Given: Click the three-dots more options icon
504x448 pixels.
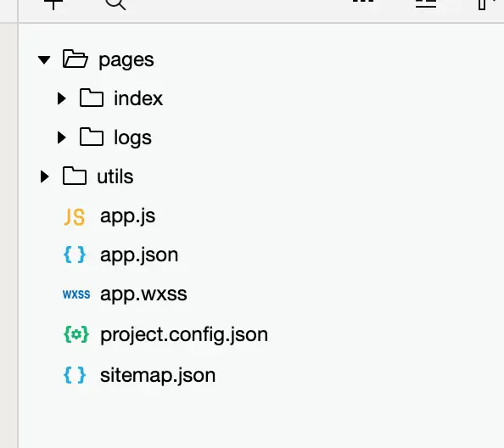Looking at the screenshot, I should point(363,2).
